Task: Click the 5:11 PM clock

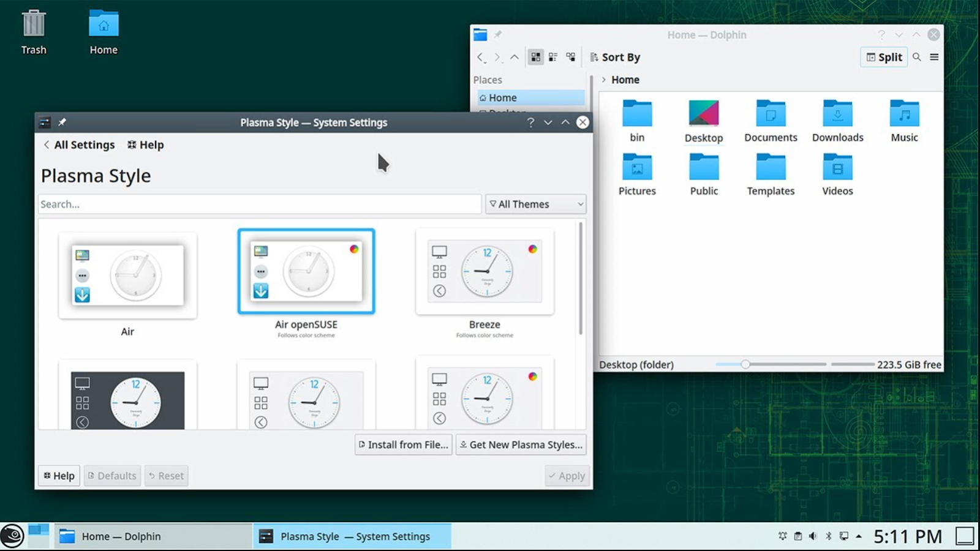Action: coord(908,536)
